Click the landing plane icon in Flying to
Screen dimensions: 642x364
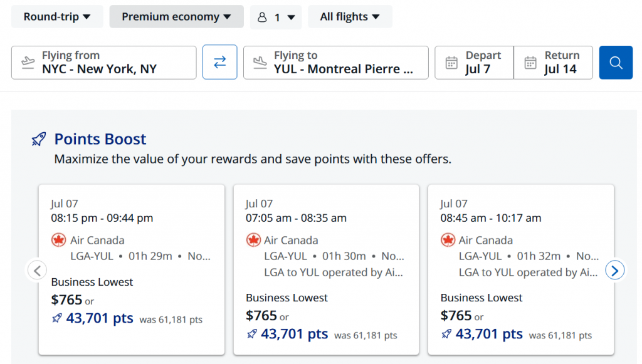[260, 63]
